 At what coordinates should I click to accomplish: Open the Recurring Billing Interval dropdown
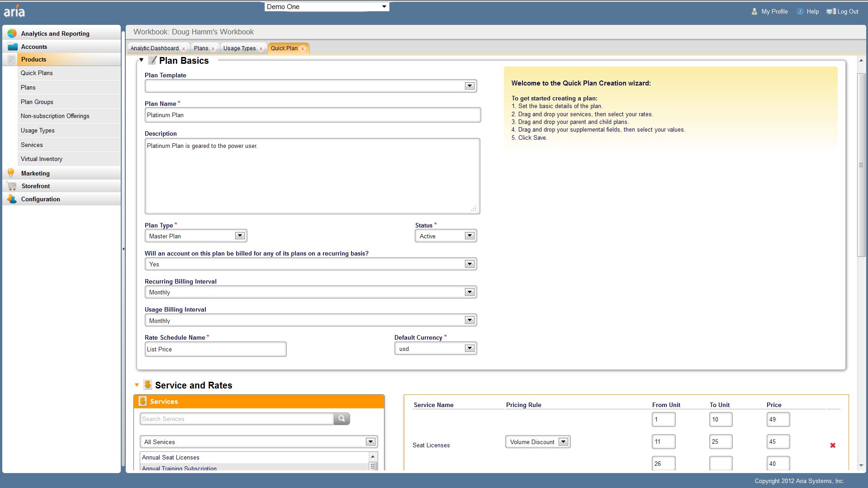[470, 292]
